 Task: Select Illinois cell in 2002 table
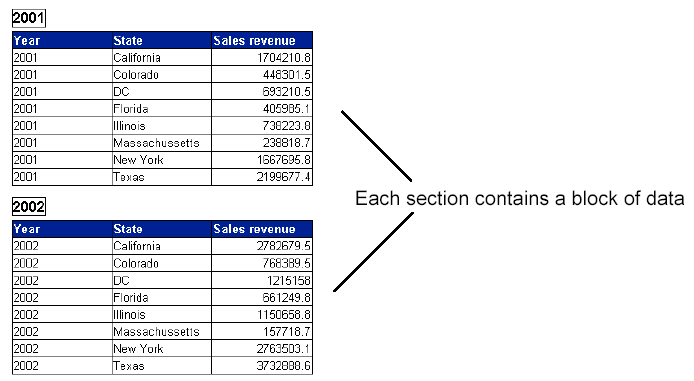[162, 315]
